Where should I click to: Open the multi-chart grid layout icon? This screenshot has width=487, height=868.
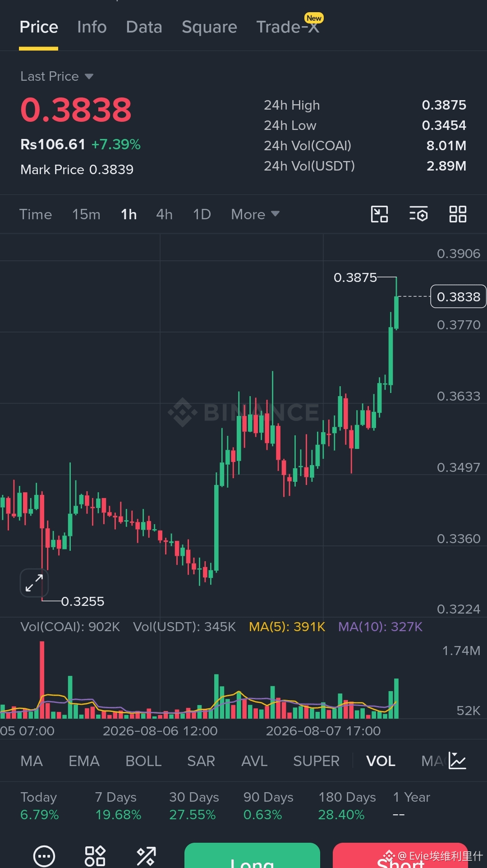(458, 214)
